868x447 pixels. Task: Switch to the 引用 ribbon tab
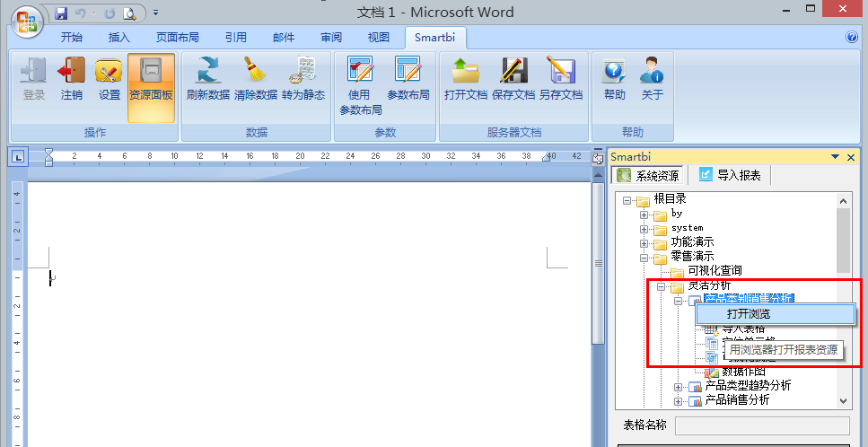[x=236, y=37]
